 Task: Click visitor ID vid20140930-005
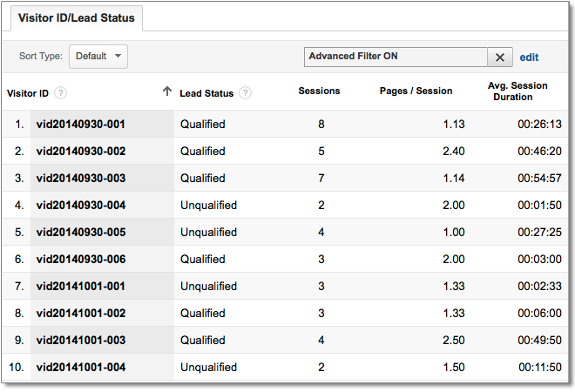(80, 233)
